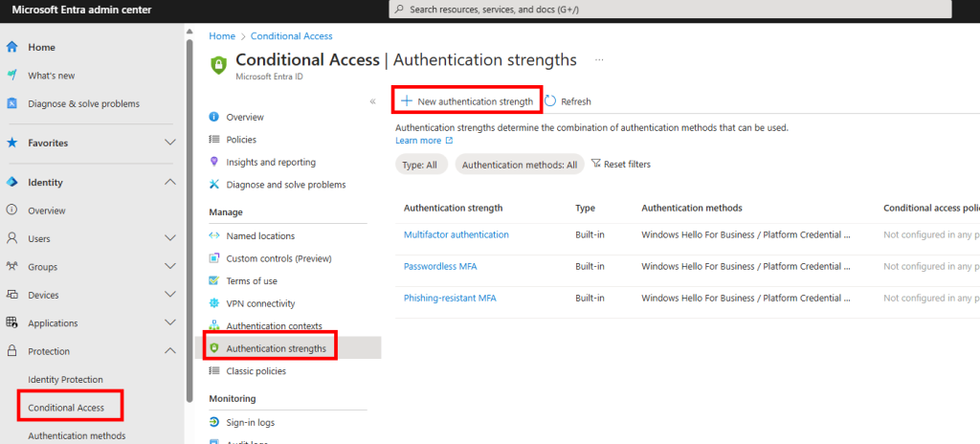
Task: Expand the Favorites section chevron
Action: click(x=170, y=143)
